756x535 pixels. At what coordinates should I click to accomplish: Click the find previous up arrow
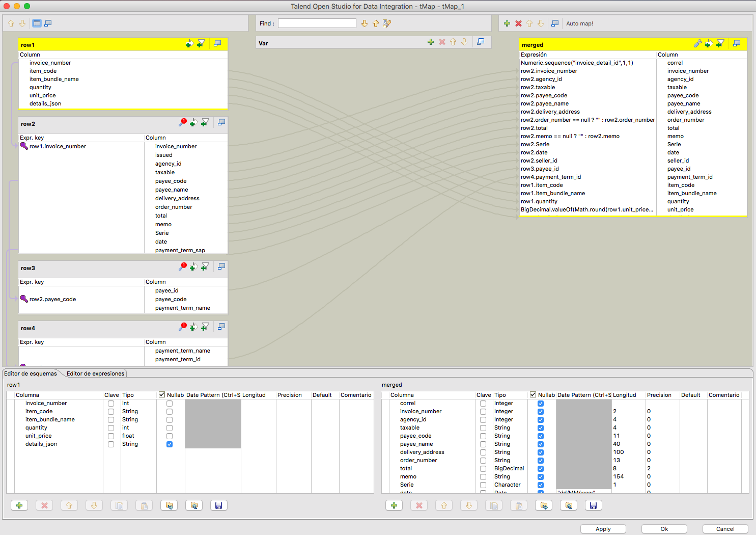[x=376, y=23]
